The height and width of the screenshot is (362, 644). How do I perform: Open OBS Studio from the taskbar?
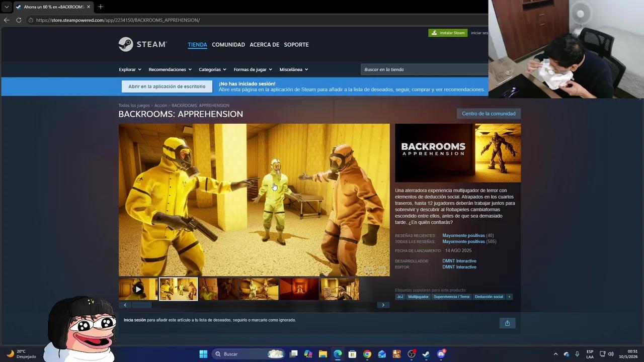point(412,354)
